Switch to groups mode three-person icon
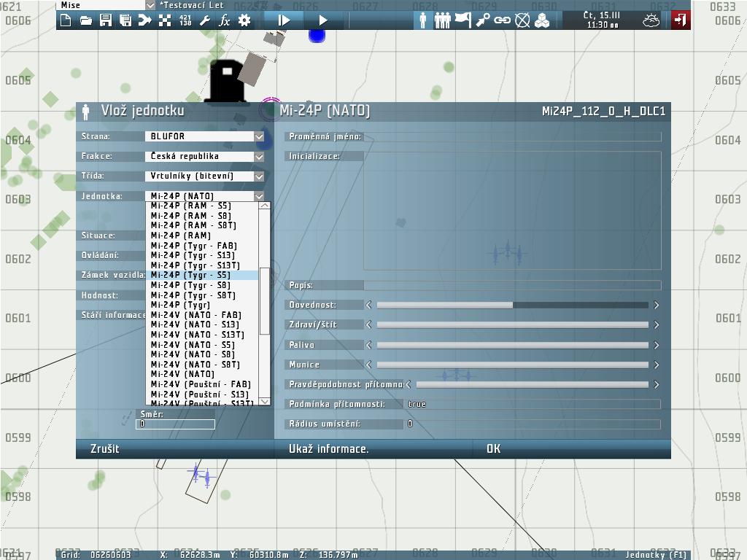The image size is (747, 560). pyautogui.click(x=442, y=20)
